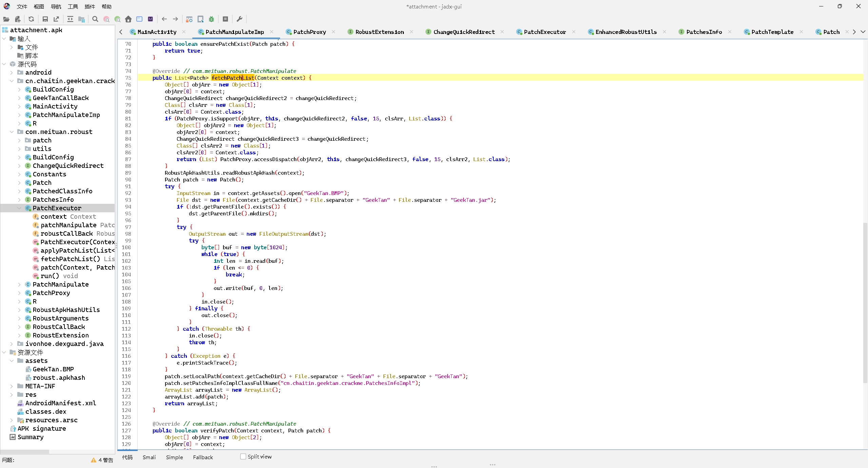Viewport: 868px width, 468px height.
Task: Open the log viewer icon
Action: 225,19
